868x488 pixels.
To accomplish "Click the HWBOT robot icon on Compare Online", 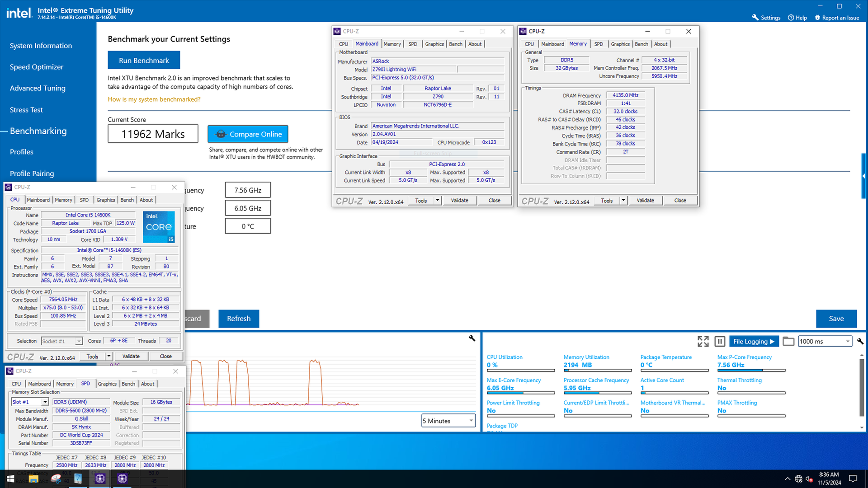I will point(221,134).
